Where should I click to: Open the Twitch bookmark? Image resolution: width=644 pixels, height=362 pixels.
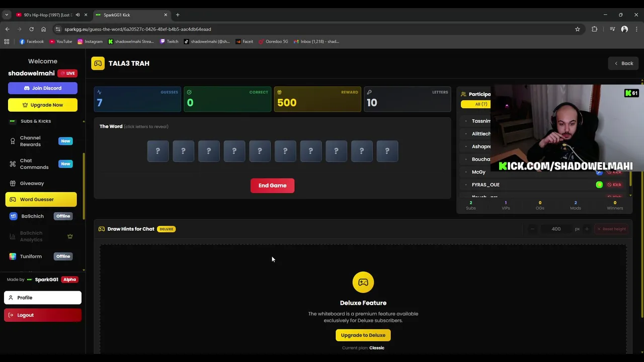tap(169, 42)
